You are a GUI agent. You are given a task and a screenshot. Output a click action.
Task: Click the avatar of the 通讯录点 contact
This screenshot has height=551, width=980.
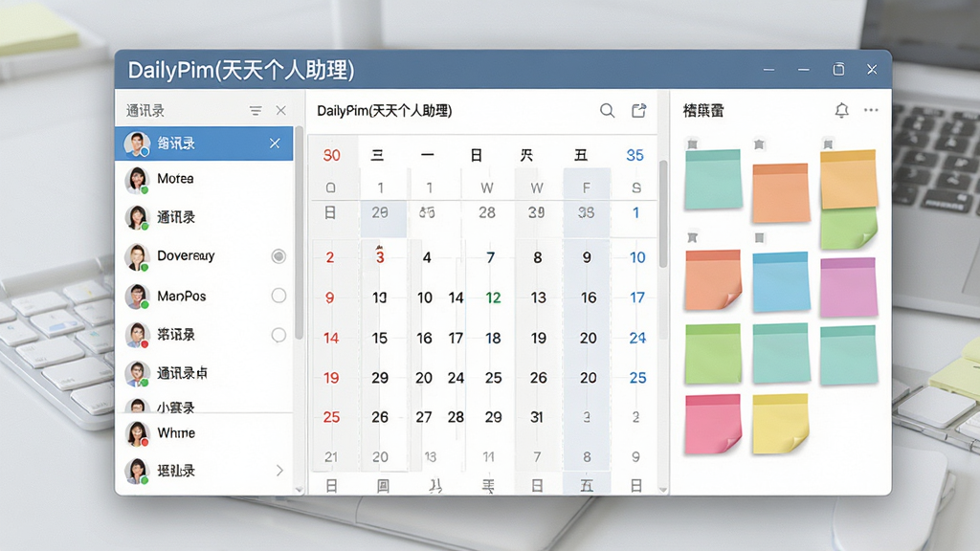tap(137, 374)
